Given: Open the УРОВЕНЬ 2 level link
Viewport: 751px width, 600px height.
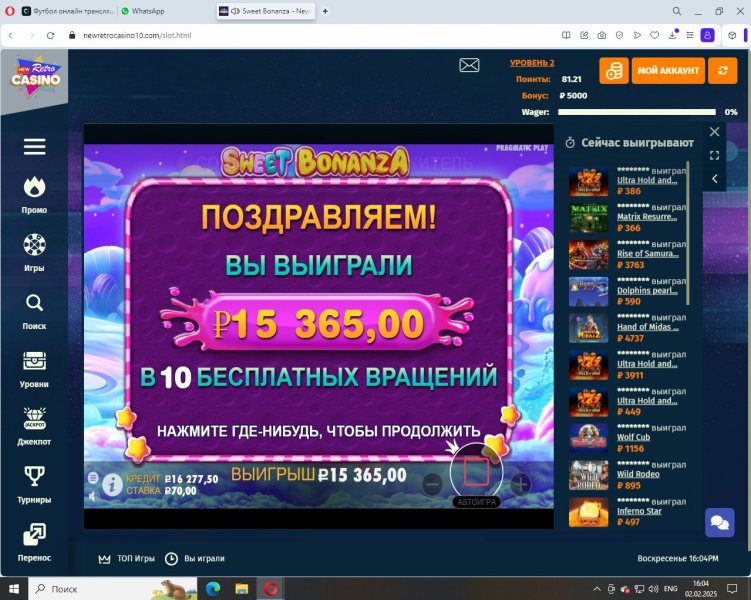Looking at the screenshot, I should click(532, 63).
